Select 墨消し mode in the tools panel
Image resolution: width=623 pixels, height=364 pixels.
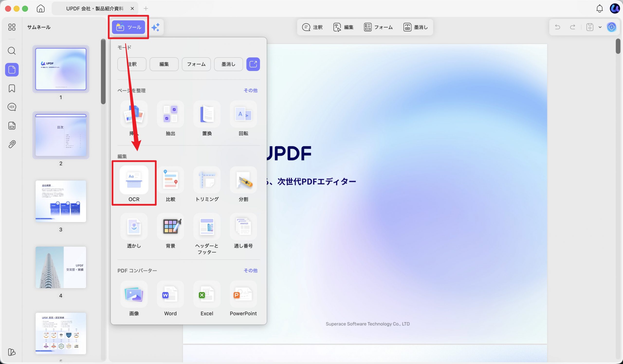pos(229,64)
